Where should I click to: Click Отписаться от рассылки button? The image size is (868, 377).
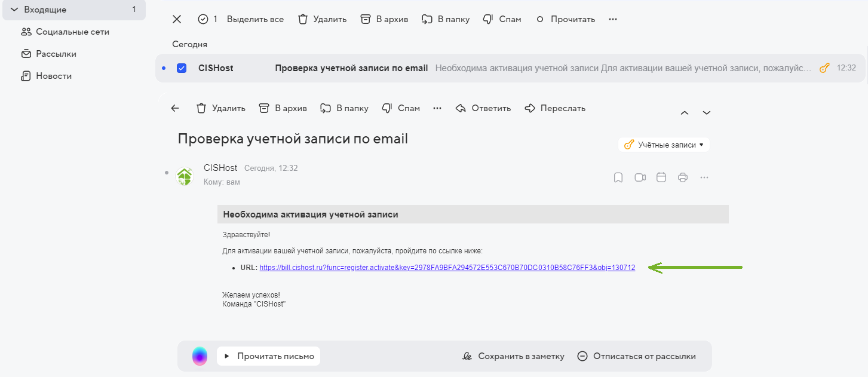coord(637,356)
